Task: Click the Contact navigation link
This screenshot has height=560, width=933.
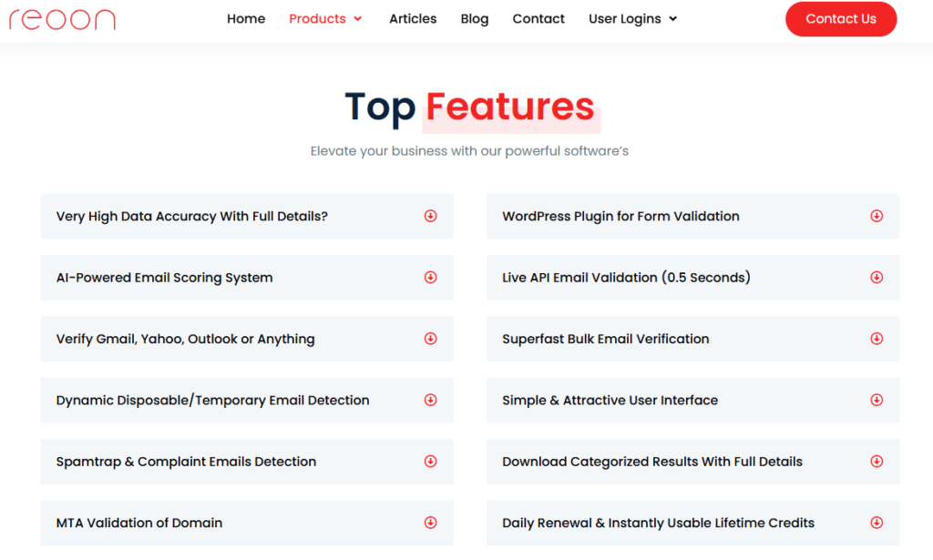Action: click(x=538, y=18)
